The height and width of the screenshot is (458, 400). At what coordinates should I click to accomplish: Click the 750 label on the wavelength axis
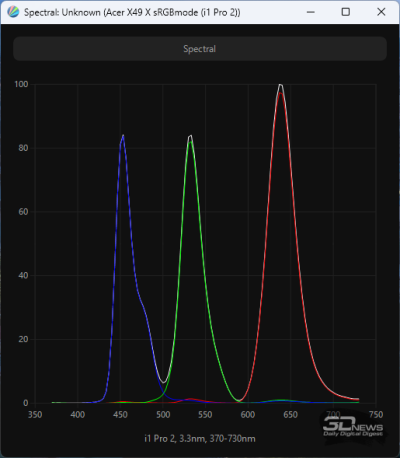pyautogui.click(x=376, y=415)
